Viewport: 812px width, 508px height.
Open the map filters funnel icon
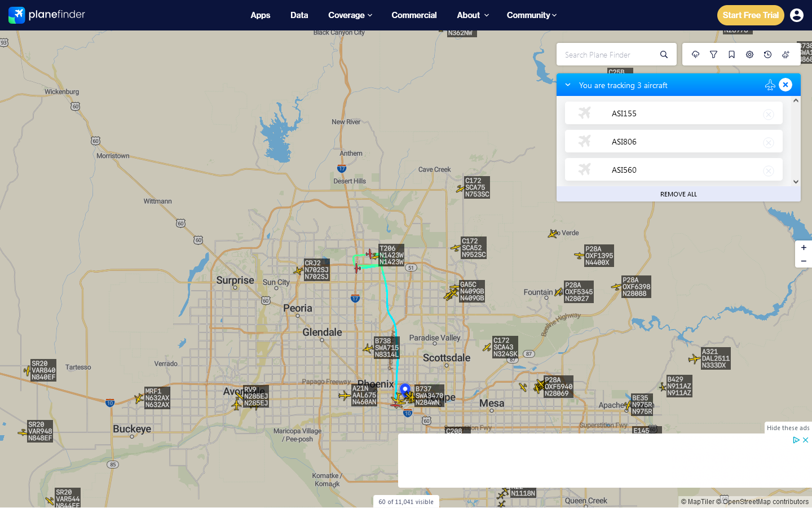(713, 55)
